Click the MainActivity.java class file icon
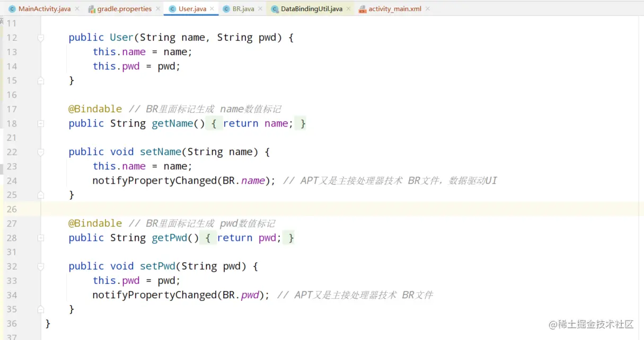Screen dimensions: 644x340 (12, 9)
